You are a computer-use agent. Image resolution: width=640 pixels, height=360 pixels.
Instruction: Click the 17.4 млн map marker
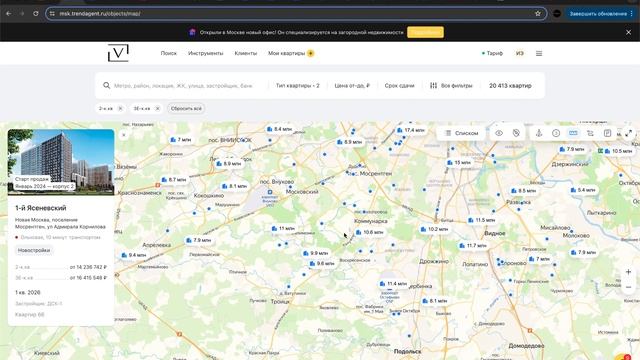[x=411, y=130]
